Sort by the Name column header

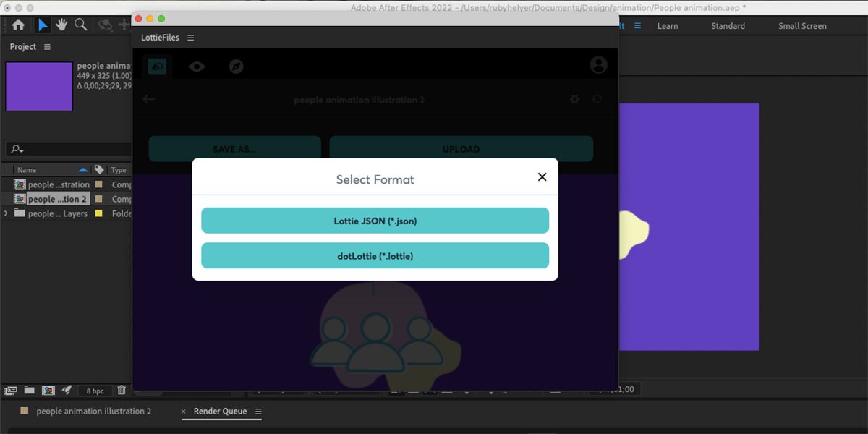pos(26,170)
